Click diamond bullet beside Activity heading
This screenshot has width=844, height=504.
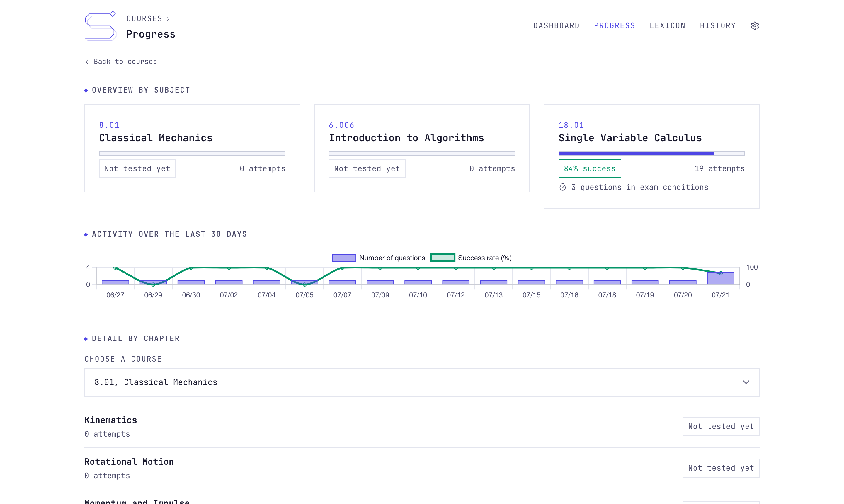[86, 235]
